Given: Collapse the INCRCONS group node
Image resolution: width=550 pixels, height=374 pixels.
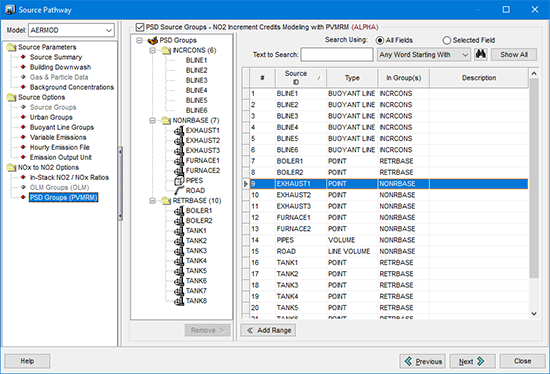Looking at the screenshot, I should click(x=153, y=51).
